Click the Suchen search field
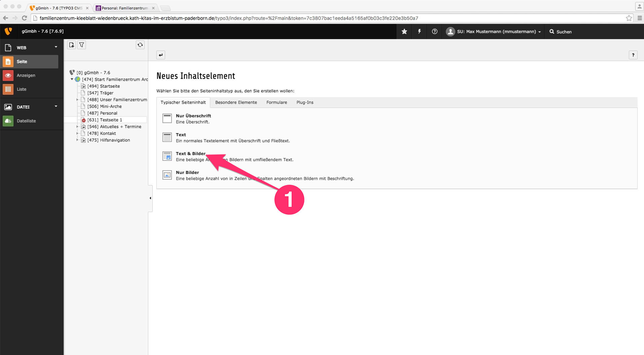 [564, 32]
